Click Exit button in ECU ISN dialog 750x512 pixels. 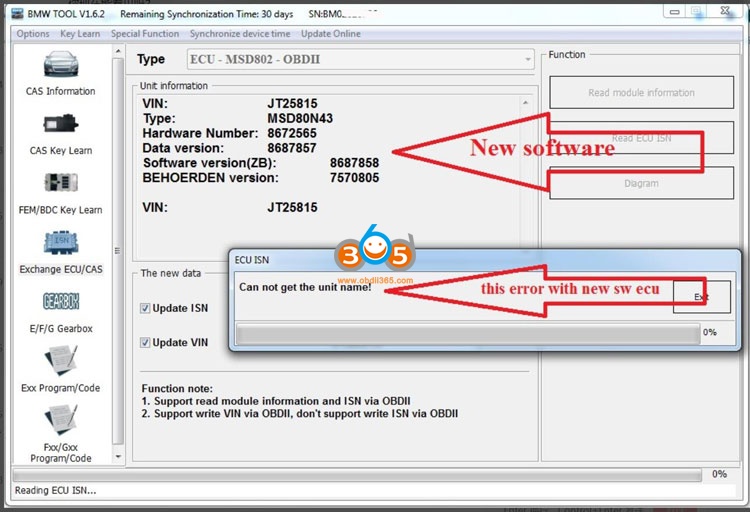coord(702,297)
